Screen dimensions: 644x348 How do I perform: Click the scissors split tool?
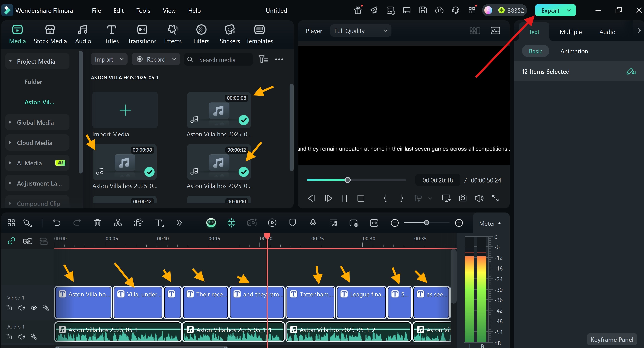118,223
